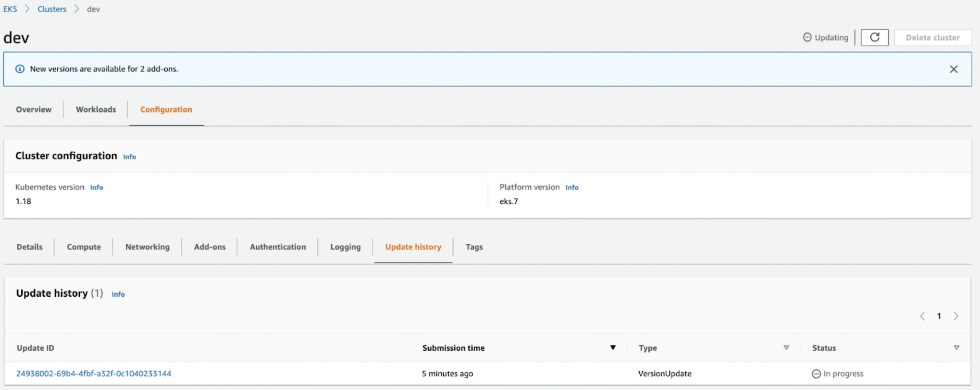Select the Networking sub-tab
This screenshot has width=980, height=390.
point(147,247)
